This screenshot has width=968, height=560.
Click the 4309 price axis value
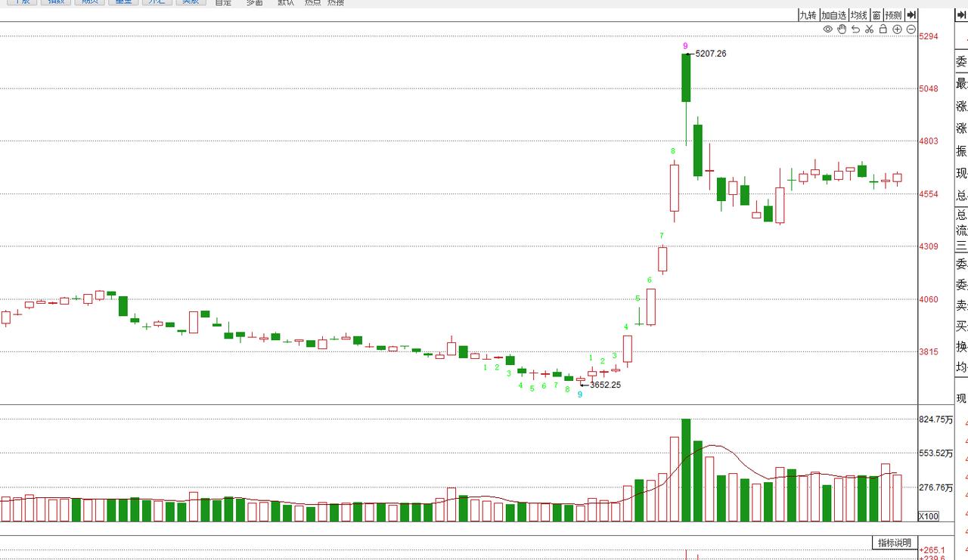[929, 246]
